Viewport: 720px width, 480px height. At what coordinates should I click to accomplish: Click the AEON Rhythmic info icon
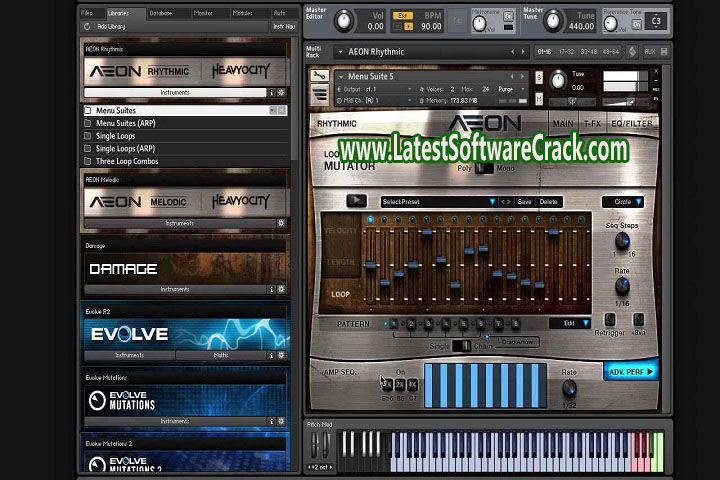[x=271, y=92]
